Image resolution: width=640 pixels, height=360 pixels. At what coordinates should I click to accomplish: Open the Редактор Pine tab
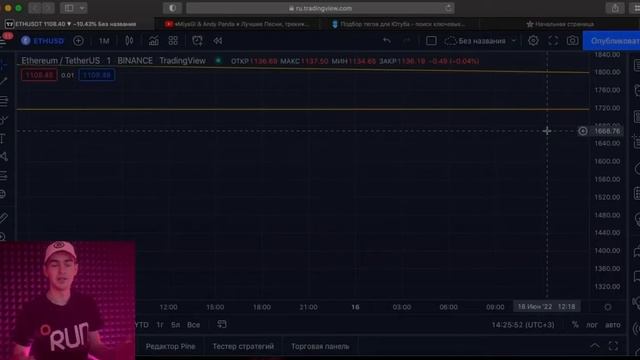coord(170,347)
